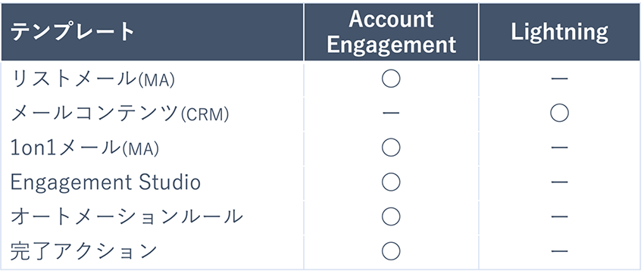Image resolution: width=644 pixels, height=280 pixels.
Task: Select the オートメーションルール row label
Action: [127, 217]
